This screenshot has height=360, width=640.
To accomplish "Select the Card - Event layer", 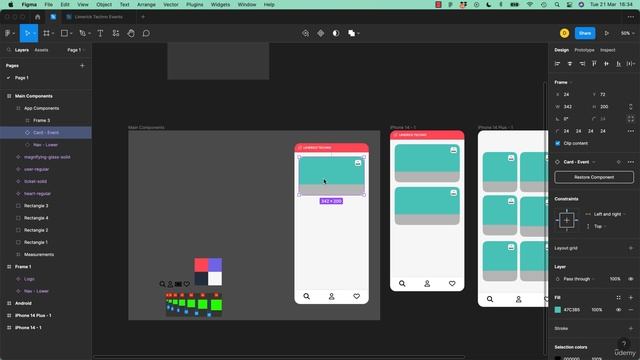I will point(46,133).
